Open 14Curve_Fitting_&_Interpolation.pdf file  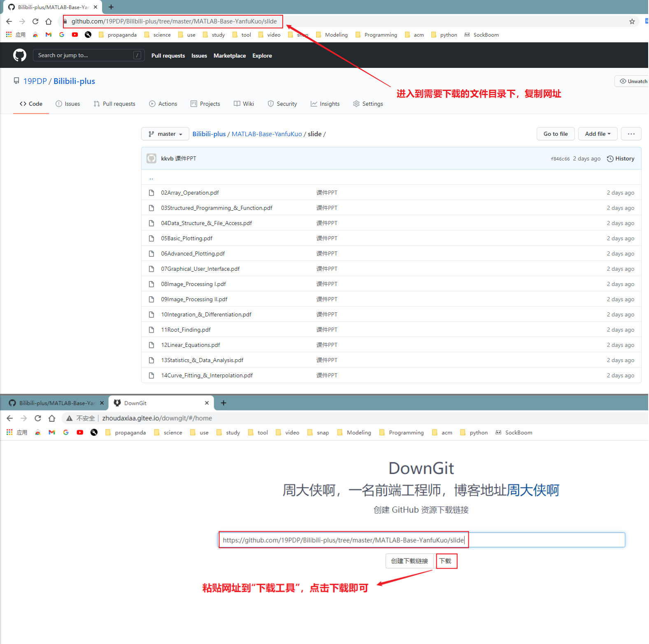[x=207, y=375]
